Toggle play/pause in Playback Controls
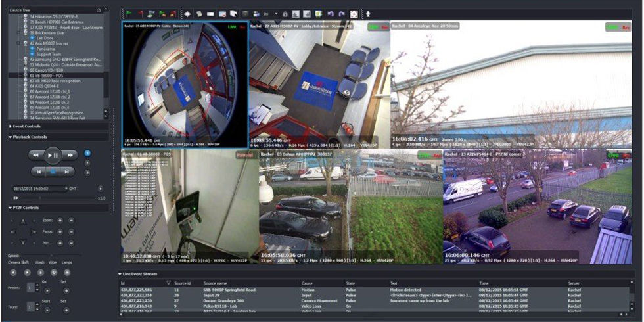 (53, 155)
